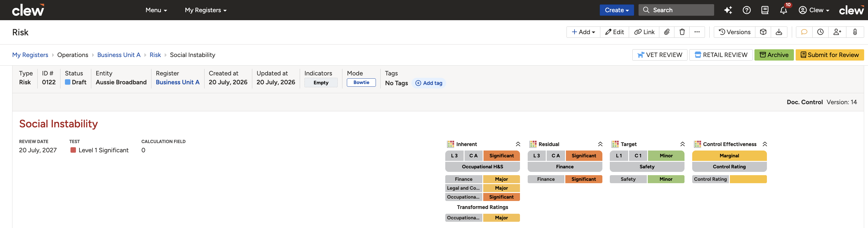
Task: Follow the Business Unit A breadcrumb link
Action: click(119, 55)
